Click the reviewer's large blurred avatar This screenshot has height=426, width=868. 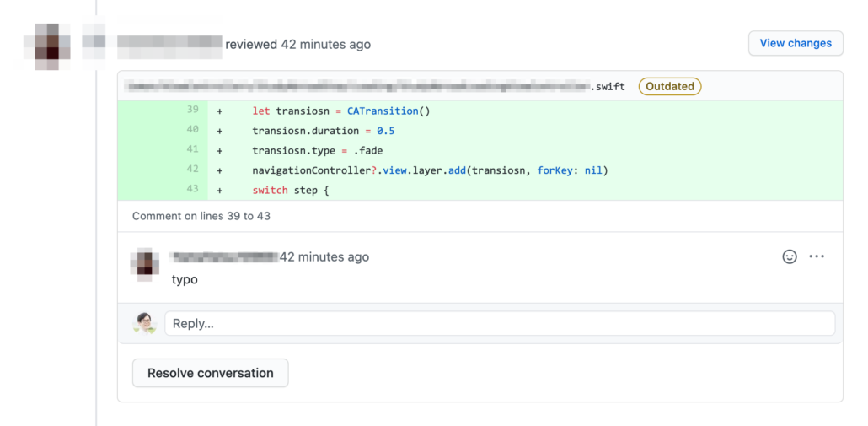[51, 46]
